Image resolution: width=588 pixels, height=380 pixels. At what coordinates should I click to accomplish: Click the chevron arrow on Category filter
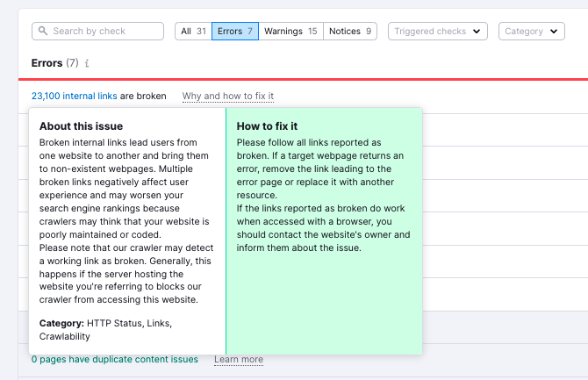click(554, 32)
